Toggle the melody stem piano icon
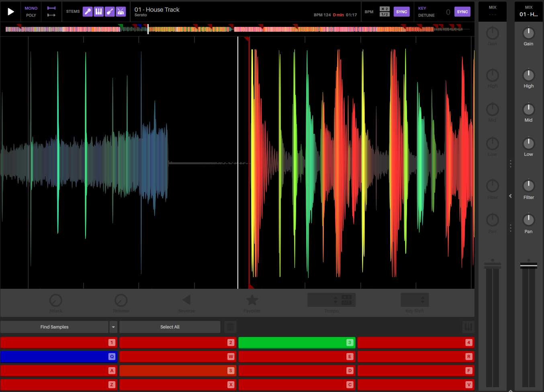This screenshot has height=392, width=544. 98,12
